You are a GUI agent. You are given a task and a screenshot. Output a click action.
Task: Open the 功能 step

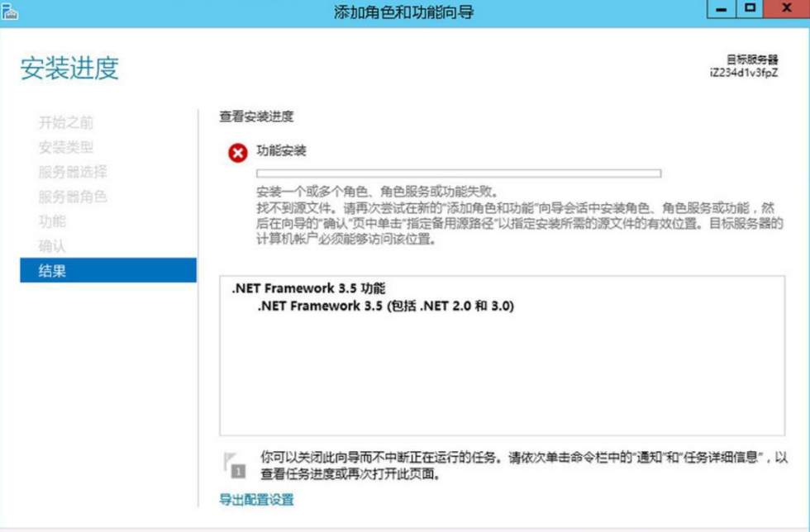click(52, 221)
